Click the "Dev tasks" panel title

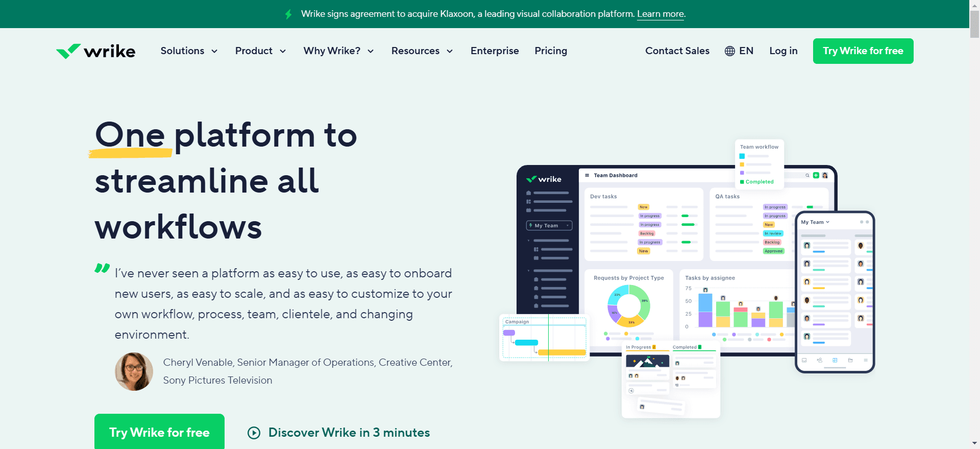(x=603, y=197)
